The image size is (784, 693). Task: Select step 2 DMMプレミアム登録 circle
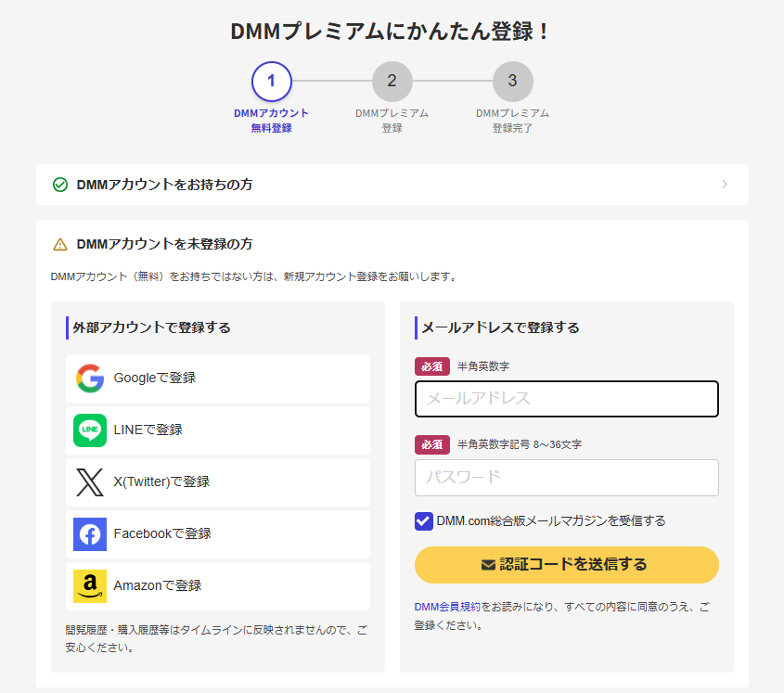coord(392,82)
